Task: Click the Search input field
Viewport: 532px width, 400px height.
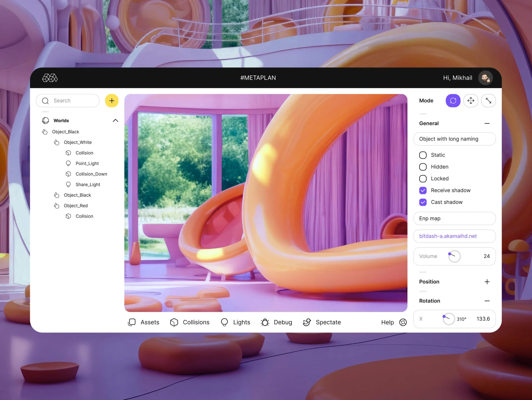Action: pyautogui.click(x=68, y=101)
